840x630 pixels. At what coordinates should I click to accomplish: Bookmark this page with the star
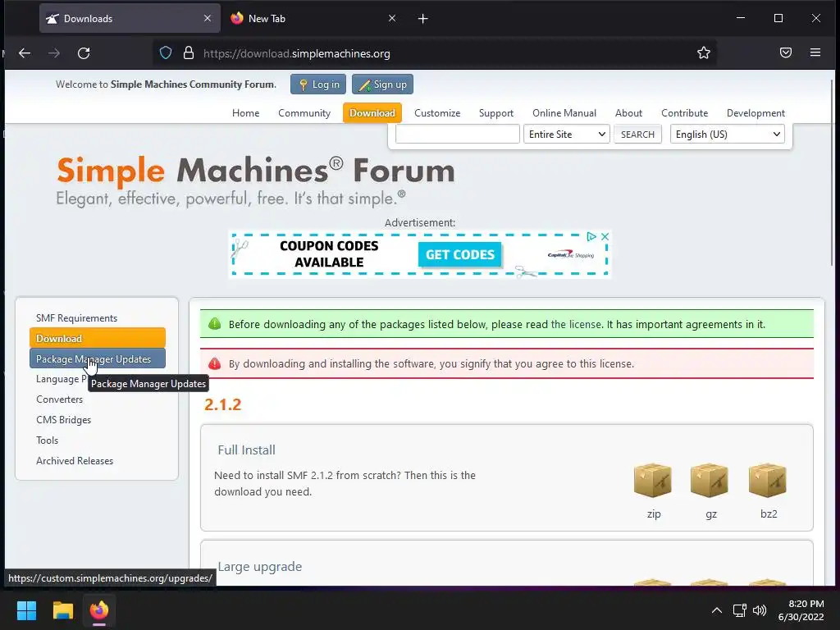click(703, 52)
